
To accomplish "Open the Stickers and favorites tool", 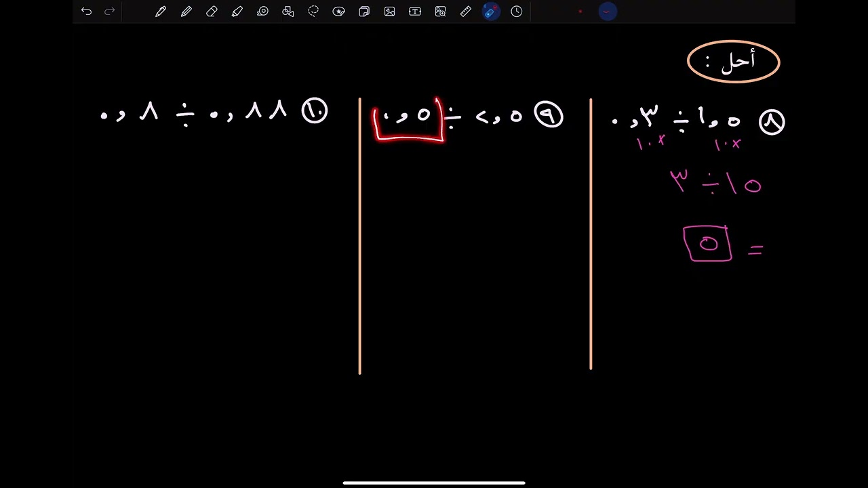I will 339,12.
